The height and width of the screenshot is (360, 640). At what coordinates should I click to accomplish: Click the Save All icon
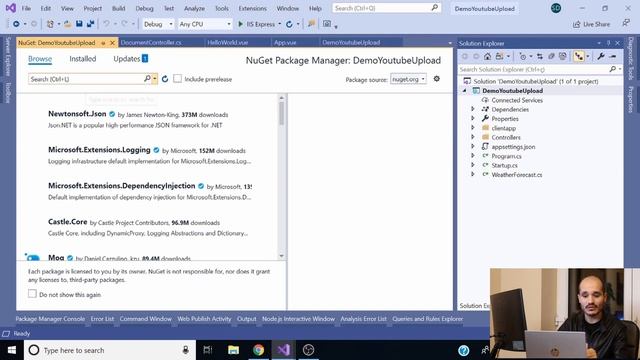tap(91, 24)
